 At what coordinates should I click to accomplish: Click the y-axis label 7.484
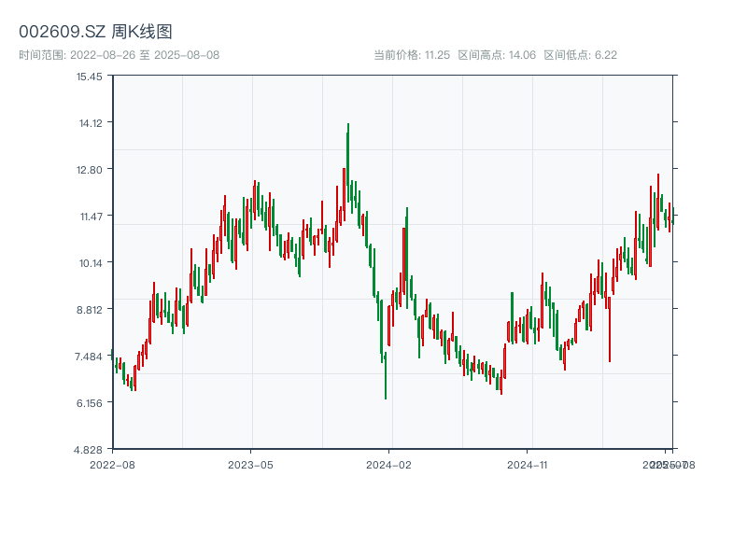click(x=88, y=357)
